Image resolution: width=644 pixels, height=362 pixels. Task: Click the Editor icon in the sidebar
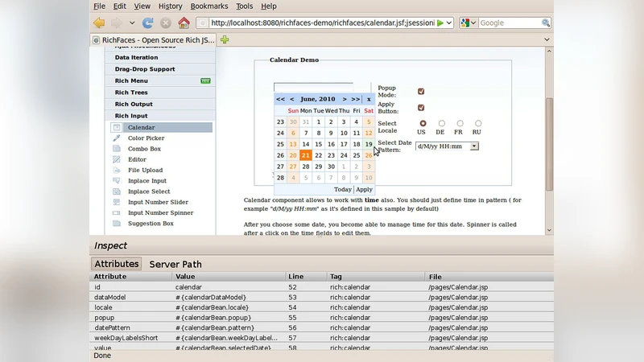point(117,159)
